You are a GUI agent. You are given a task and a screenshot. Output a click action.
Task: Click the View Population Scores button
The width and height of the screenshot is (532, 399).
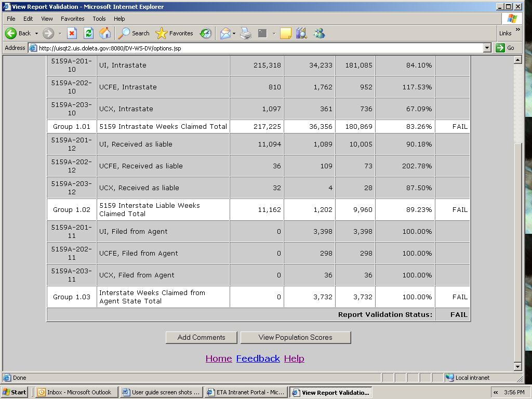(x=295, y=337)
